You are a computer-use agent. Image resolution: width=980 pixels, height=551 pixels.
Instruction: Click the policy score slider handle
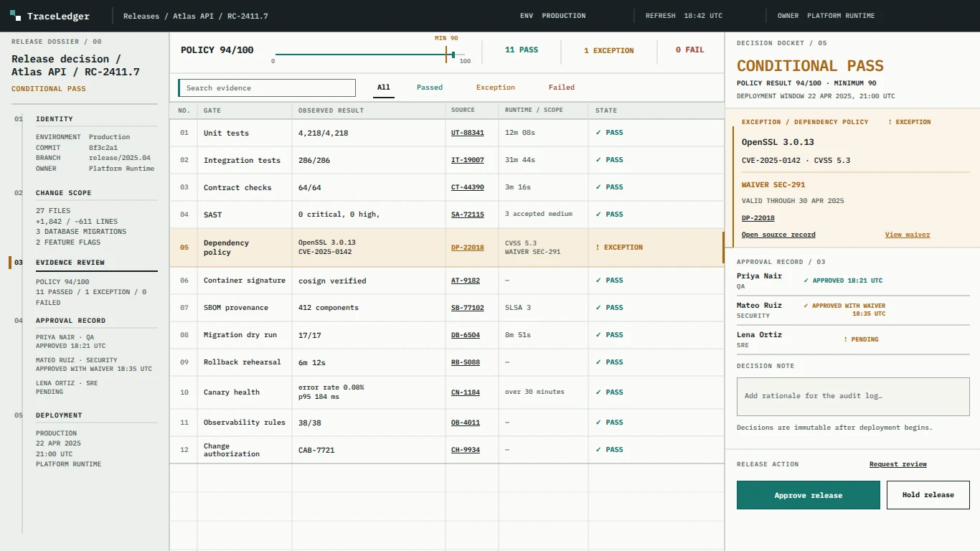(x=453, y=55)
